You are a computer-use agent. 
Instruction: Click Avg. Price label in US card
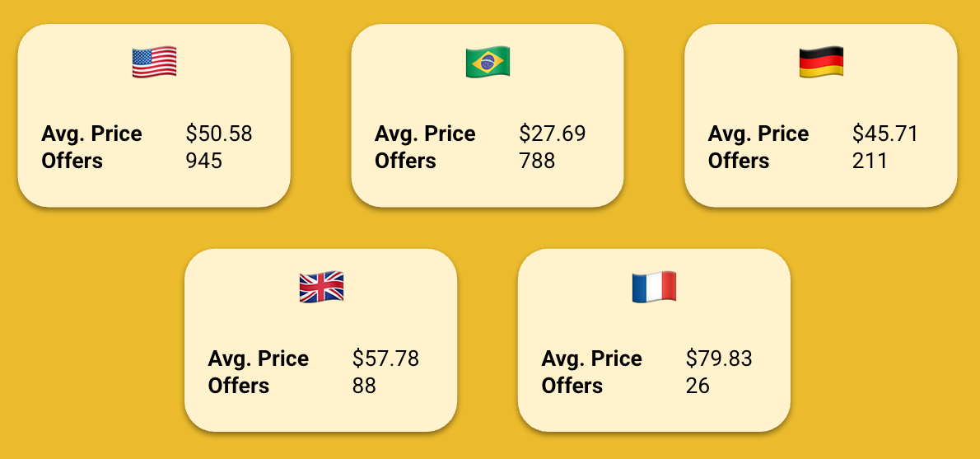91,133
